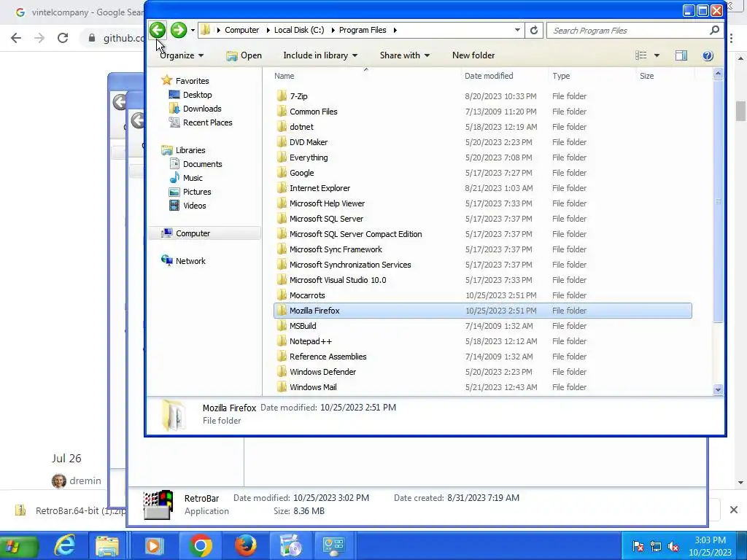Click New folder in the toolbar
747x560 pixels.
click(473, 55)
